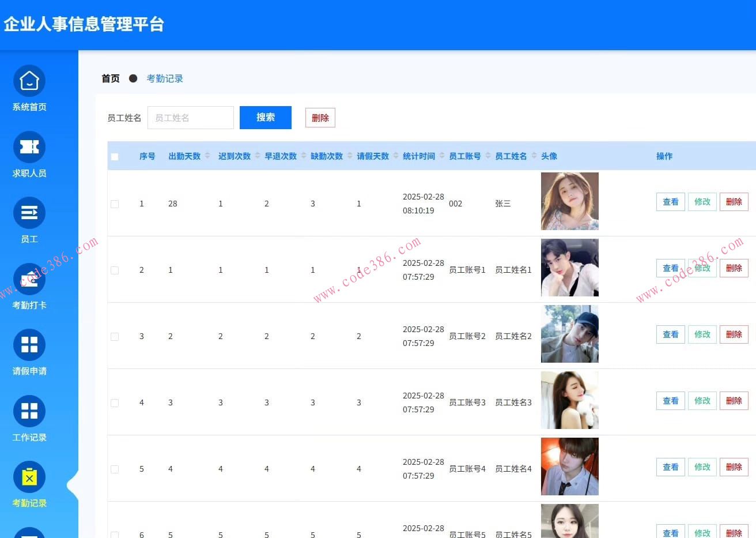Viewport: 756px width, 538px height.
Task: Click 修改 on 张三's record
Action: (702, 202)
